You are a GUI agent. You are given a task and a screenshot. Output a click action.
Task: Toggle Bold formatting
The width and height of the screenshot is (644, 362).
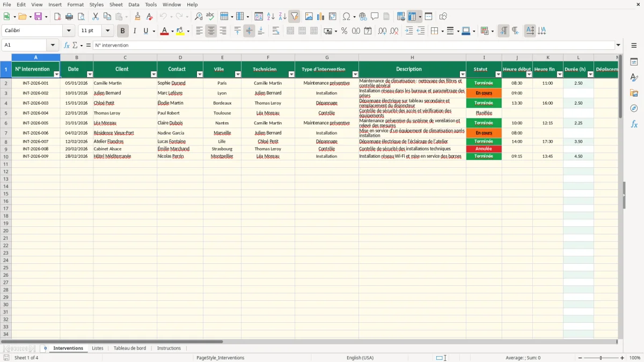click(x=123, y=31)
